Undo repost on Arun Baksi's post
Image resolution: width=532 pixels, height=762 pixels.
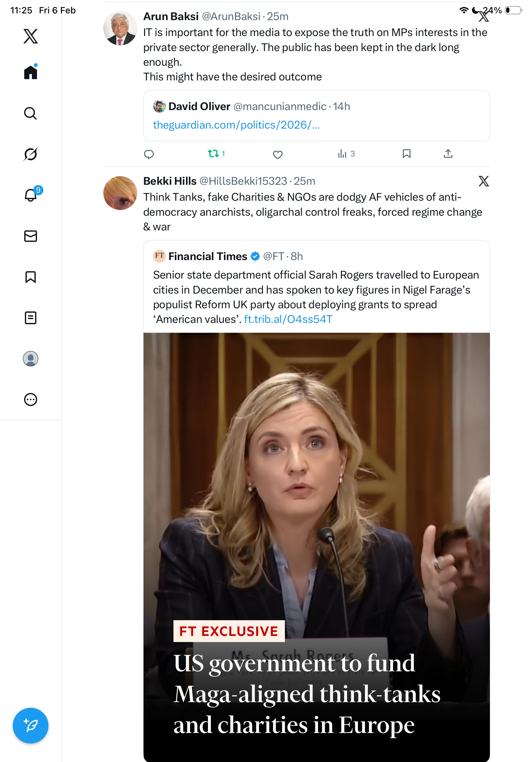tap(213, 154)
